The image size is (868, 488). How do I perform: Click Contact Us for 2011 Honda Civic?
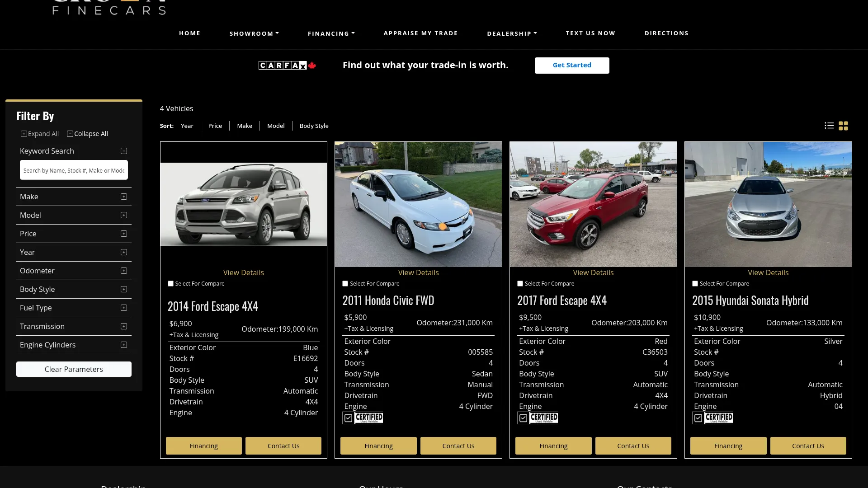[458, 446]
